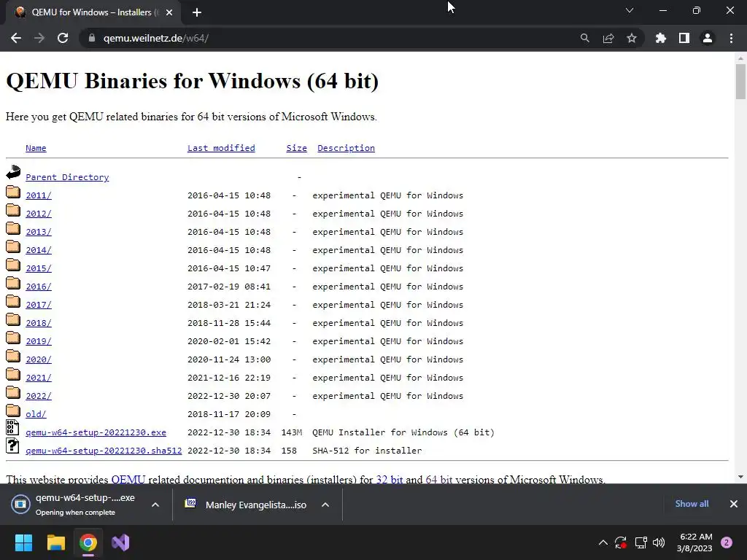
Task: Click the tab search chevron
Action: [630, 10]
